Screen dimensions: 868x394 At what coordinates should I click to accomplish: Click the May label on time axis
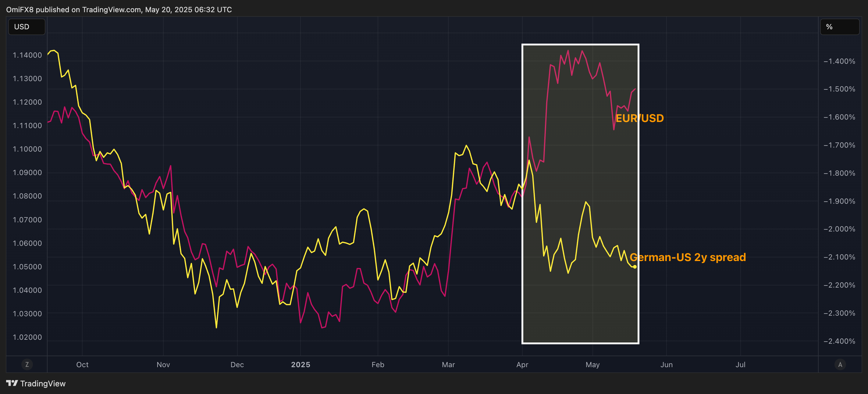pos(592,365)
